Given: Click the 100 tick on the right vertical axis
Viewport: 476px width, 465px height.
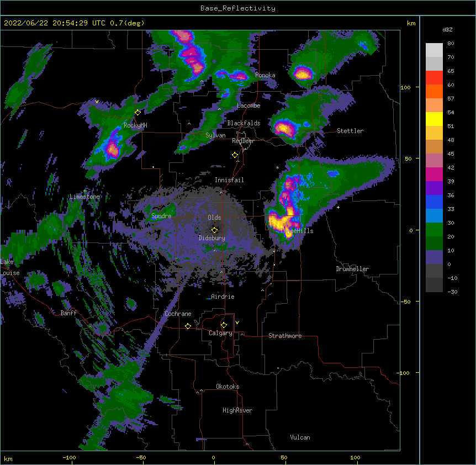Looking at the screenshot, I should [x=405, y=88].
